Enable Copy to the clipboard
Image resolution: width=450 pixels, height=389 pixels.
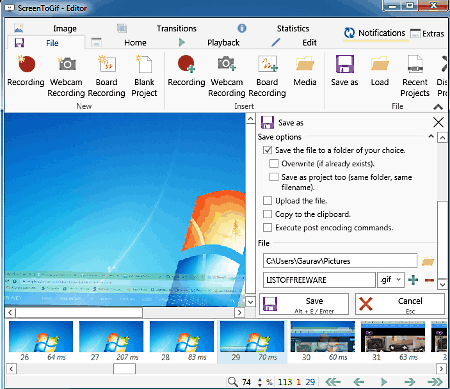267,214
